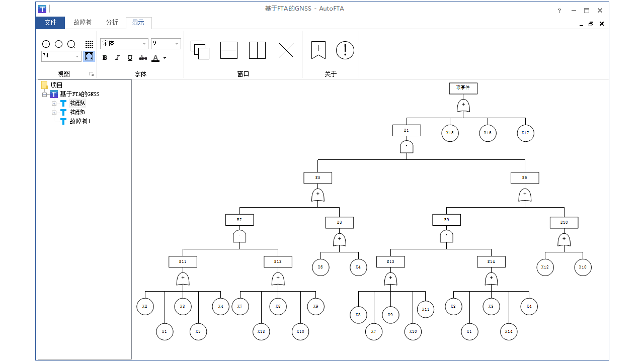Select the E11 event box
The height and width of the screenshot is (362, 644).
(x=183, y=262)
